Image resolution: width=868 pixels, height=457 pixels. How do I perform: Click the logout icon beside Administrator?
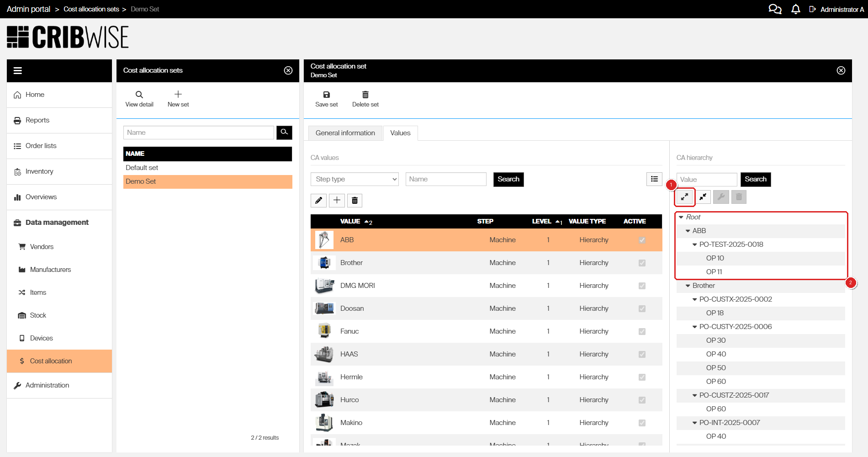pos(813,9)
